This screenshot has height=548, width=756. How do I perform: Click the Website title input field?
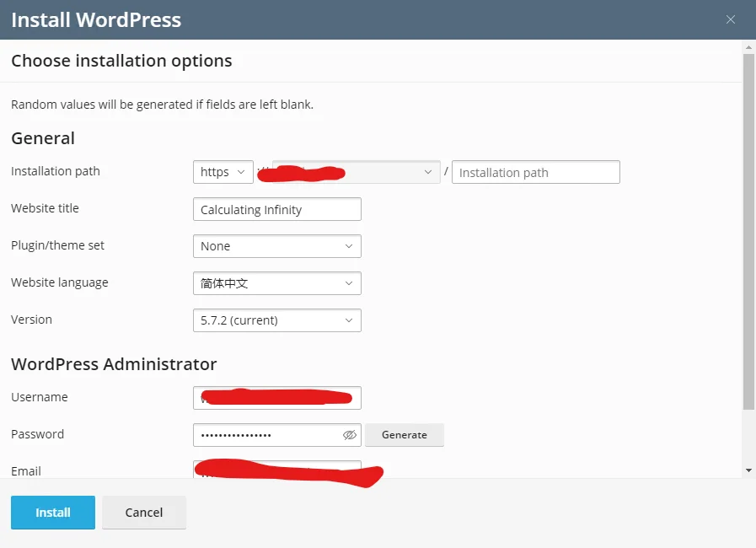(276, 209)
